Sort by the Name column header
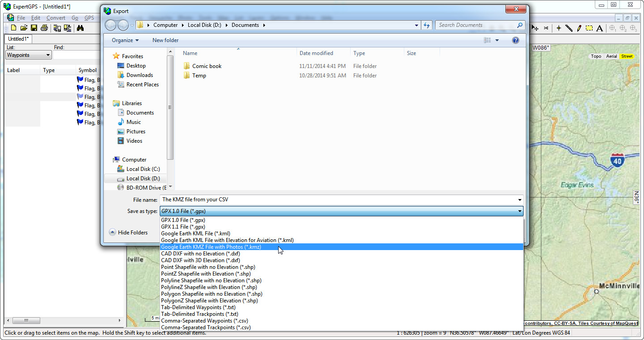 239,53
